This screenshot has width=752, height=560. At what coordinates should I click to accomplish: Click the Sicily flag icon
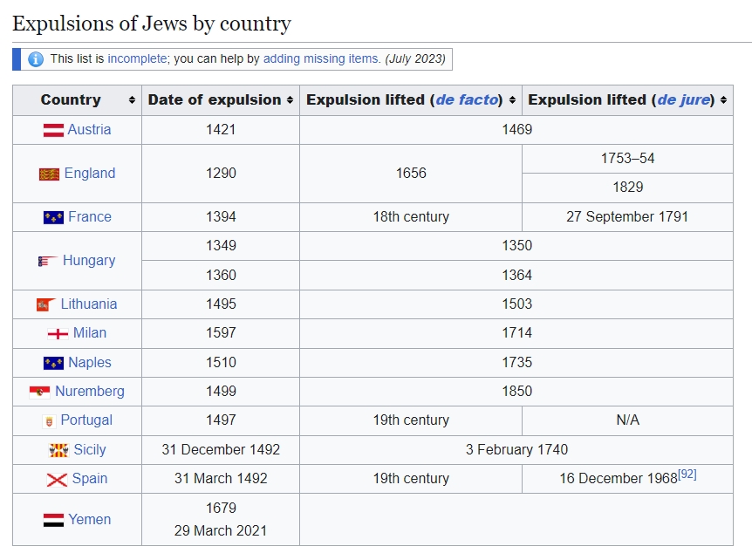click(58, 450)
